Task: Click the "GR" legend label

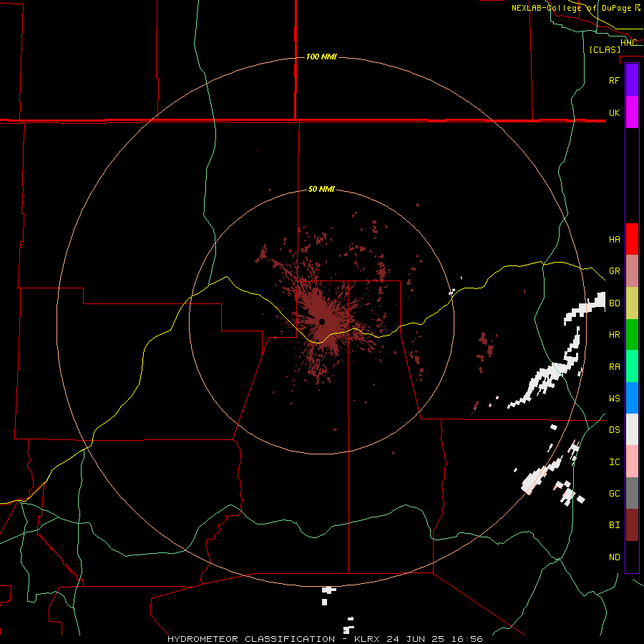Action: click(x=614, y=271)
